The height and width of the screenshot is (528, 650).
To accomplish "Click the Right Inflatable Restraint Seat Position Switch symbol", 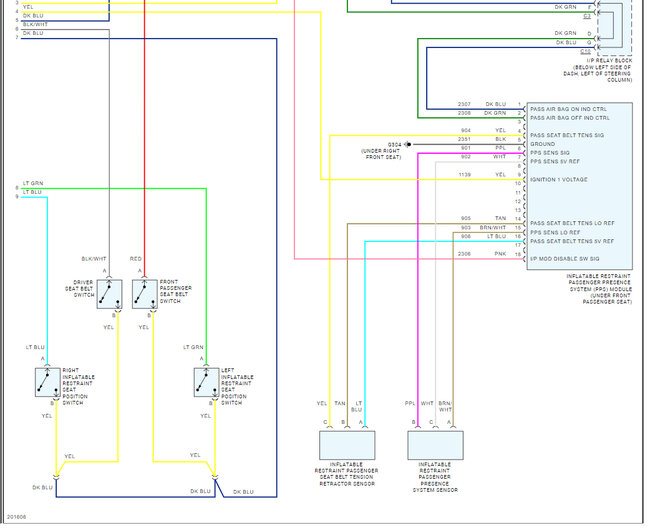I will [48, 383].
